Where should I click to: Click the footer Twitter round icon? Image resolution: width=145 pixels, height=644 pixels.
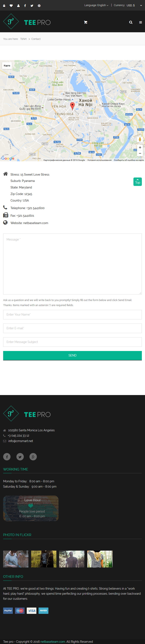pos(20,457)
